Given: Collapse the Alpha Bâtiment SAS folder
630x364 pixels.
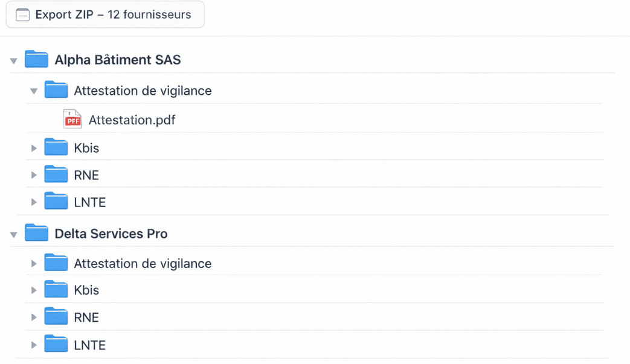Looking at the screenshot, I should pos(13,60).
